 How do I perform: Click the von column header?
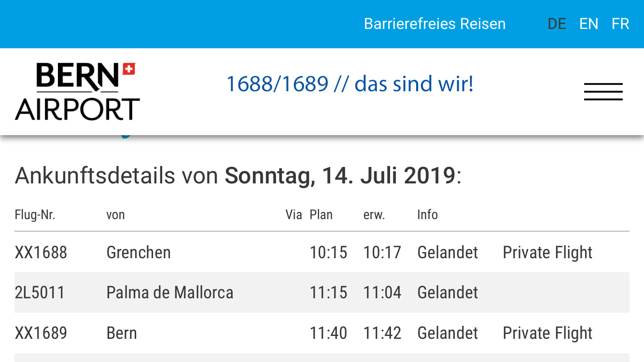[116, 215]
